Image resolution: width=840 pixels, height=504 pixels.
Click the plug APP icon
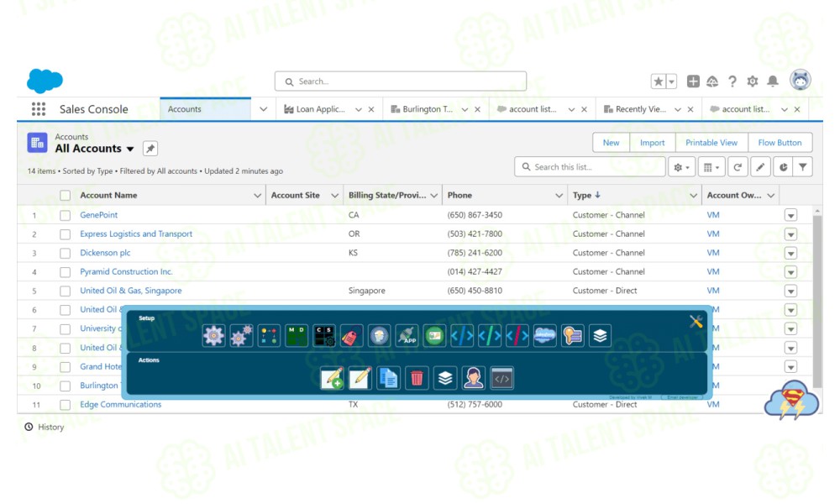tap(407, 336)
